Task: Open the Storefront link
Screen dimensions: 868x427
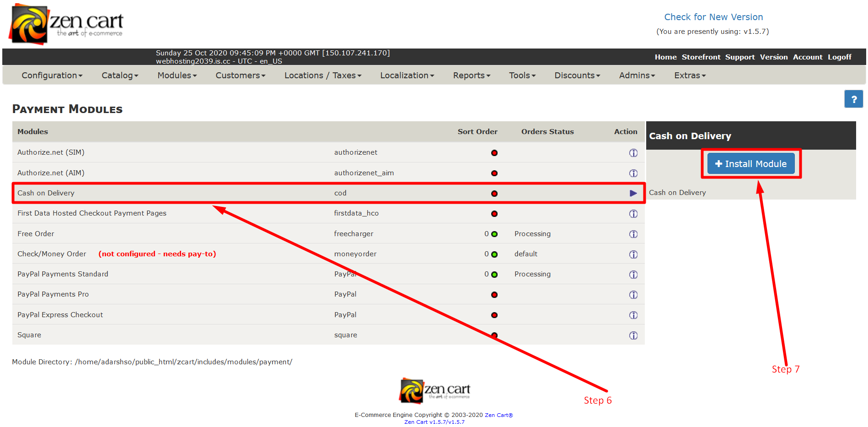Action: (701, 57)
